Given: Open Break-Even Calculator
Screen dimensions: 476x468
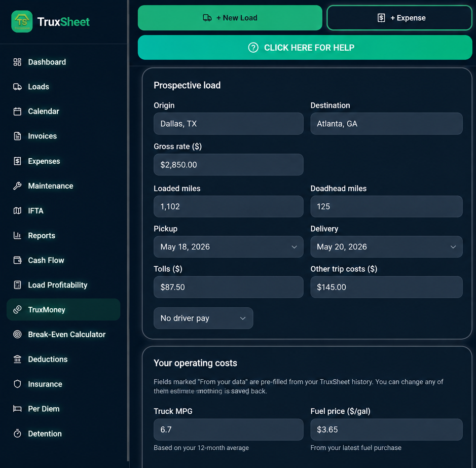Looking at the screenshot, I should [x=63, y=334].
